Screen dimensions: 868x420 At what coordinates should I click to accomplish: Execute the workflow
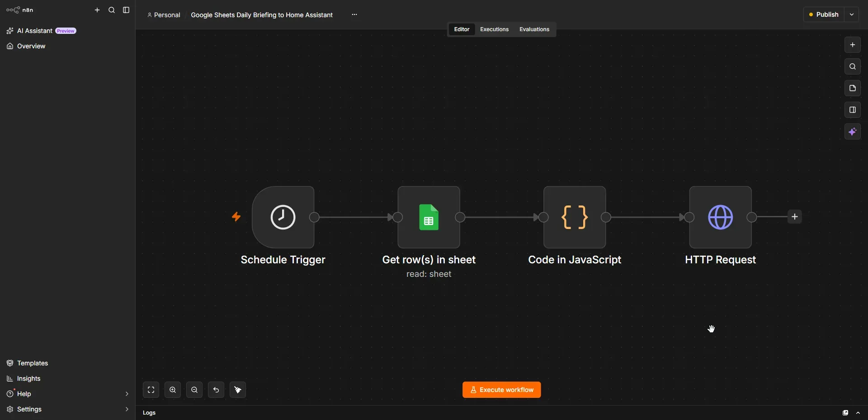click(x=502, y=390)
